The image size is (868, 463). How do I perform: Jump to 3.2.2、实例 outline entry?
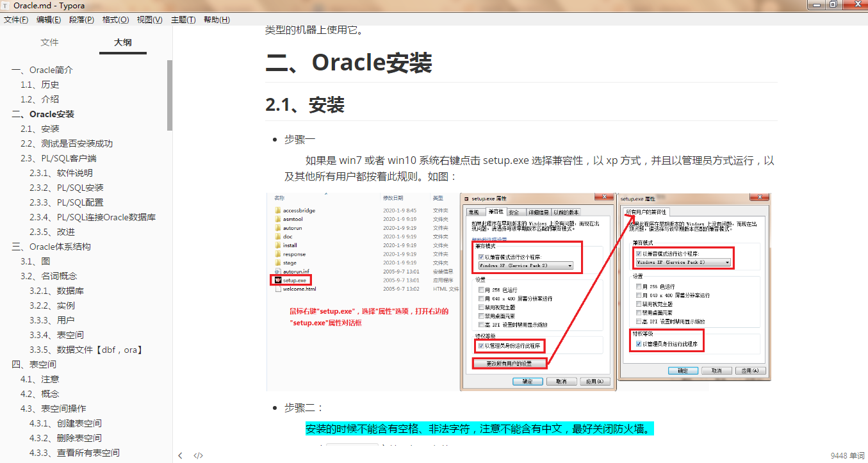pyautogui.click(x=52, y=305)
